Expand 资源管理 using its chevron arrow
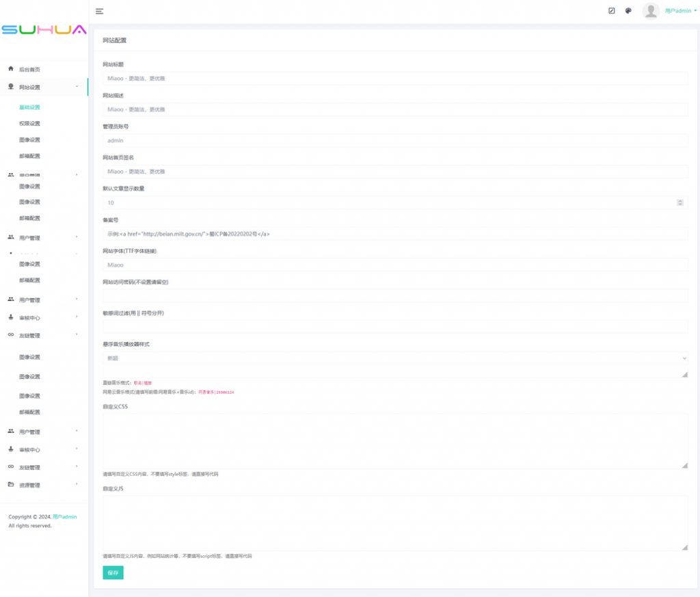 click(x=77, y=485)
